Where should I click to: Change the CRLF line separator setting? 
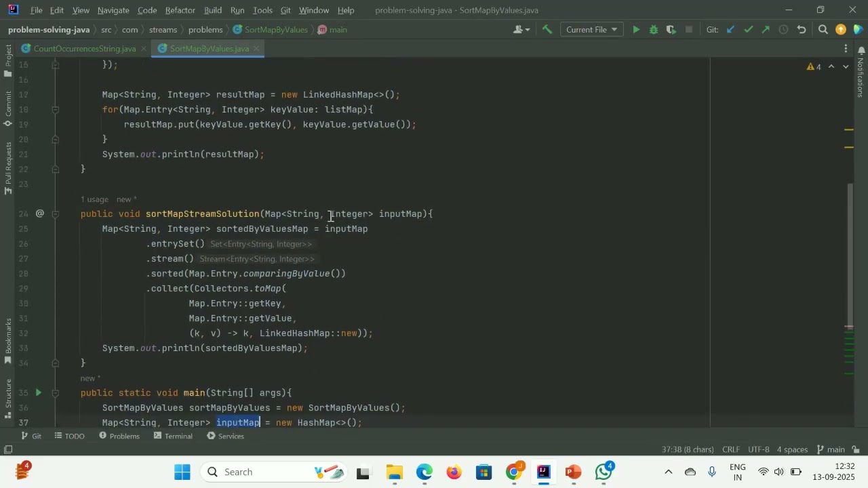tap(731, 449)
